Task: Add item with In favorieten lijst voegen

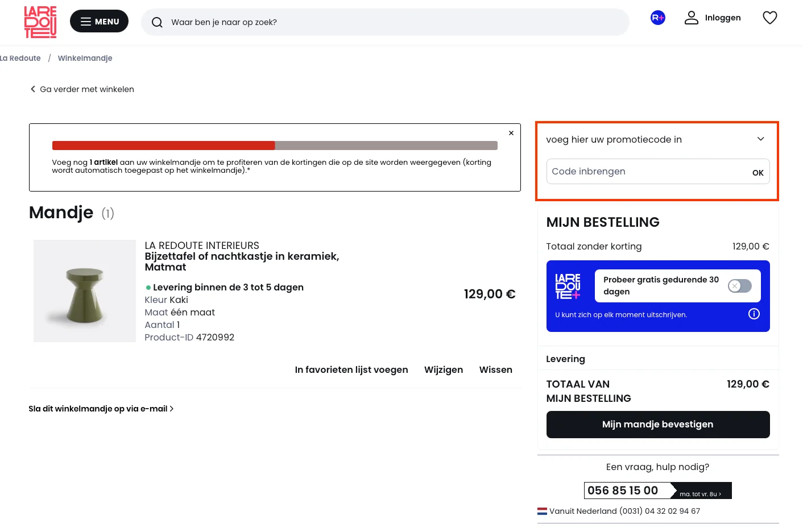Action: point(351,369)
